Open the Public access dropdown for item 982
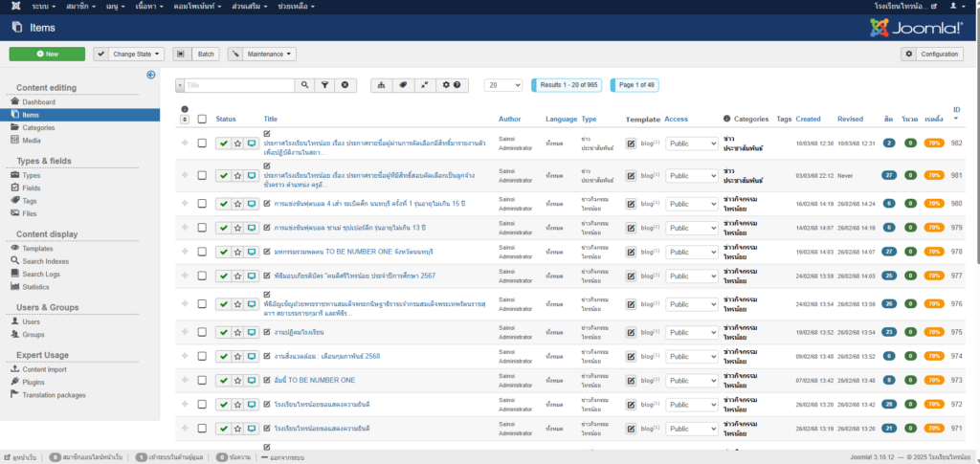Image resolution: width=980 pixels, height=464 pixels. pyautogui.click(x=691, y=144)
